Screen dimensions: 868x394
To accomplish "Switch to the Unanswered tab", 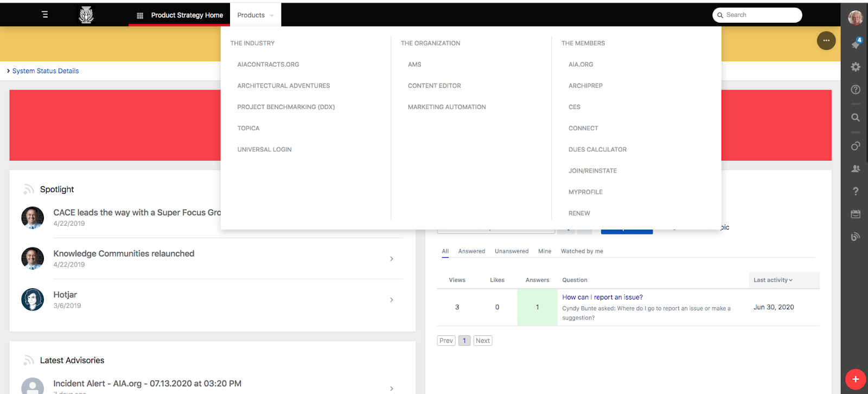I will click(512, 251).
